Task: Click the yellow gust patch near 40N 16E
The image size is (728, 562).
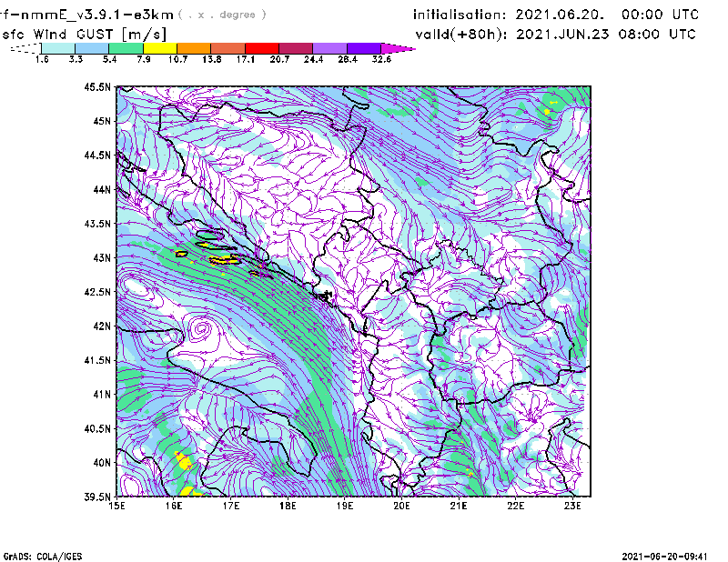Action: pos(184,461)
